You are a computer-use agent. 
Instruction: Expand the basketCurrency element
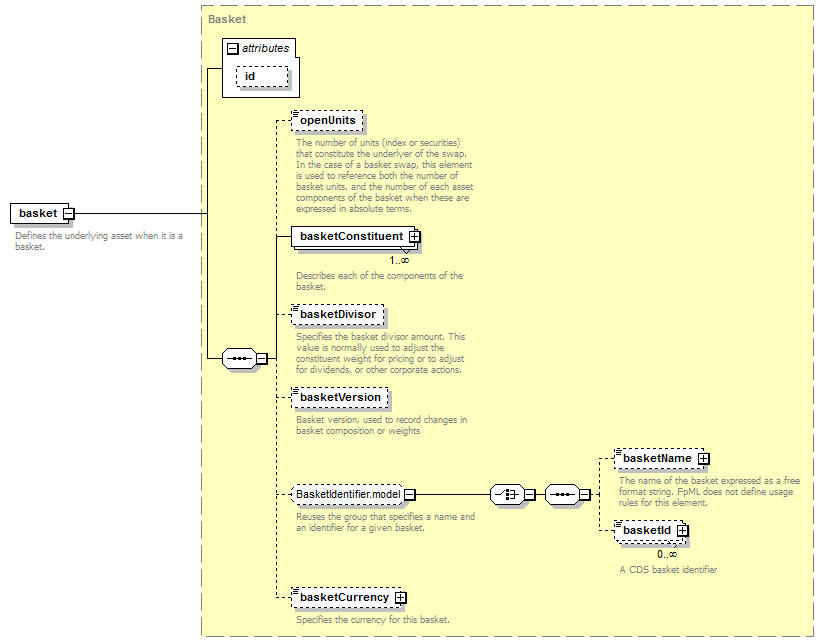pyautogui.click(x=400, y=598)
